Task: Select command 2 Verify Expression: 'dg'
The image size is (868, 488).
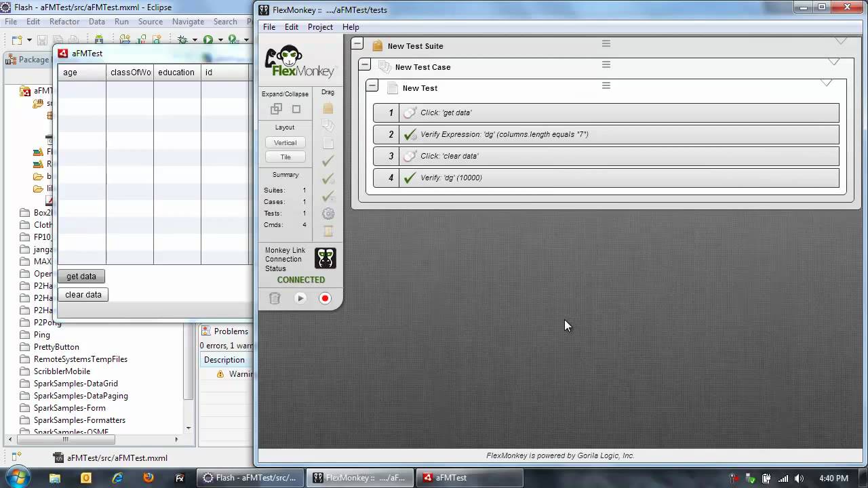Action: 606,134
